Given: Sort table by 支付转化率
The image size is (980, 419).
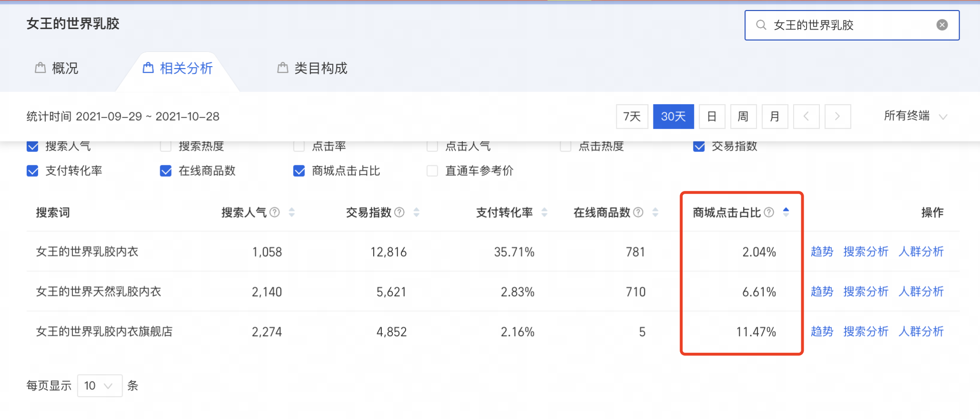Looking at the screenshot, I should [x=544, y=212].
